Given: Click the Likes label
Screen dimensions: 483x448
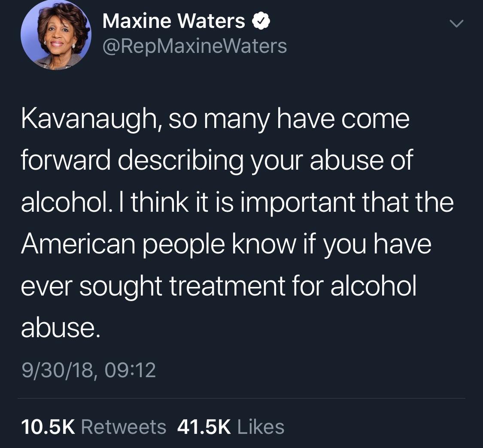Looking at the screenshot, I should tap(261, 427).
